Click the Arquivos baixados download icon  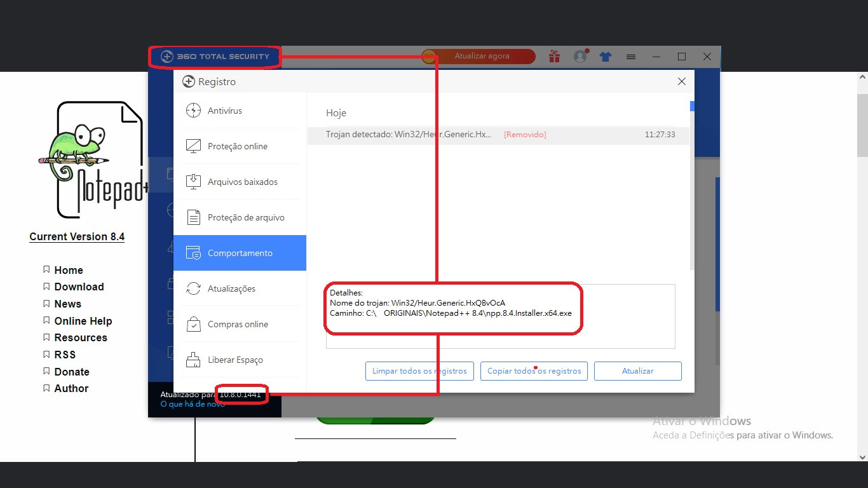[193, 182]
